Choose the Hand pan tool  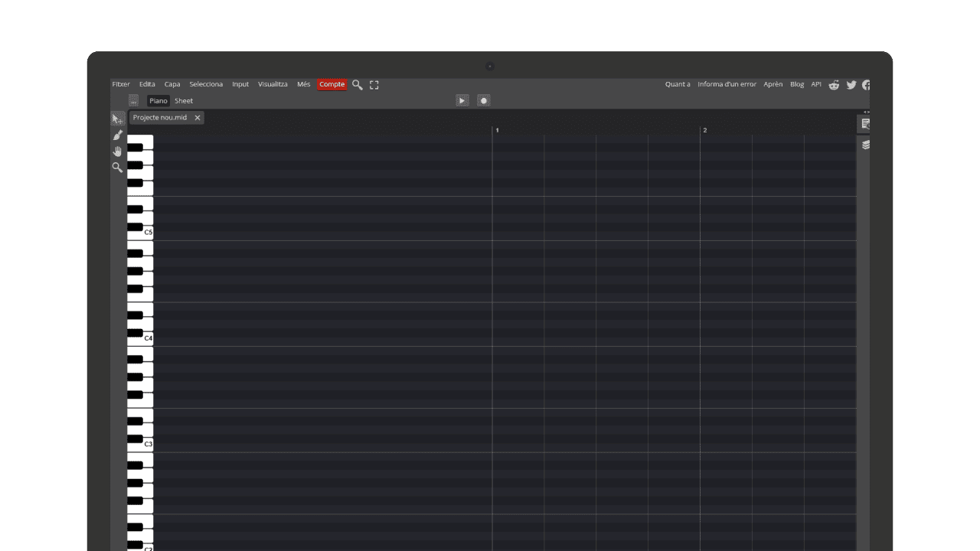pos(117,151)
